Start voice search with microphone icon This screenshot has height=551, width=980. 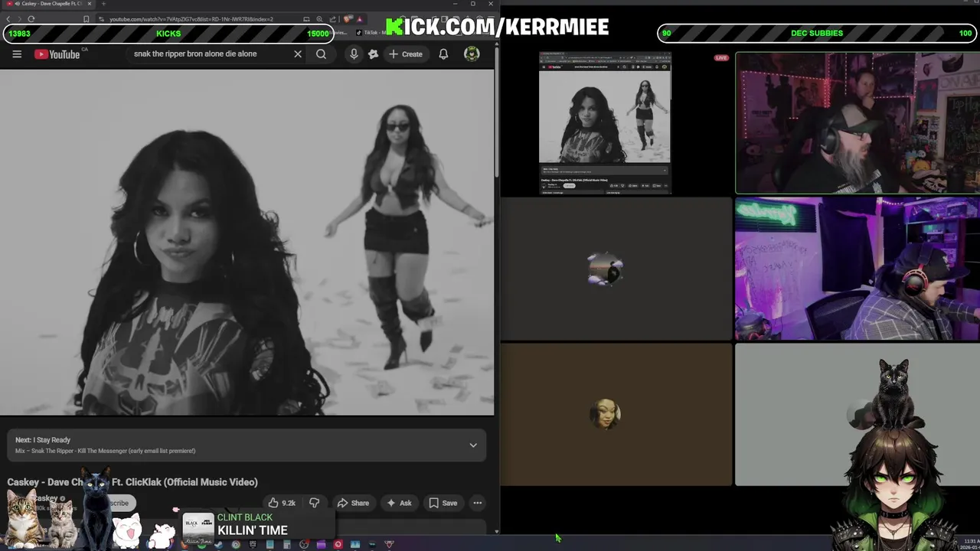[354, 54]
